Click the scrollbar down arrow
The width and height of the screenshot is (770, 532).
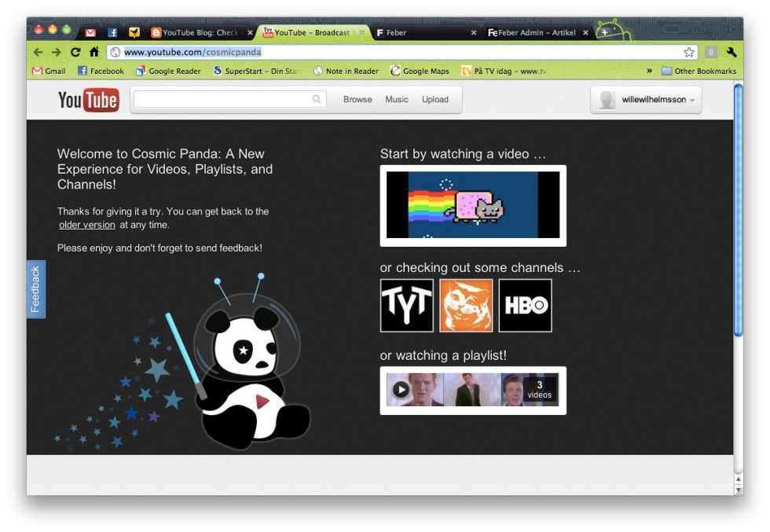click(x=738, y=490)
